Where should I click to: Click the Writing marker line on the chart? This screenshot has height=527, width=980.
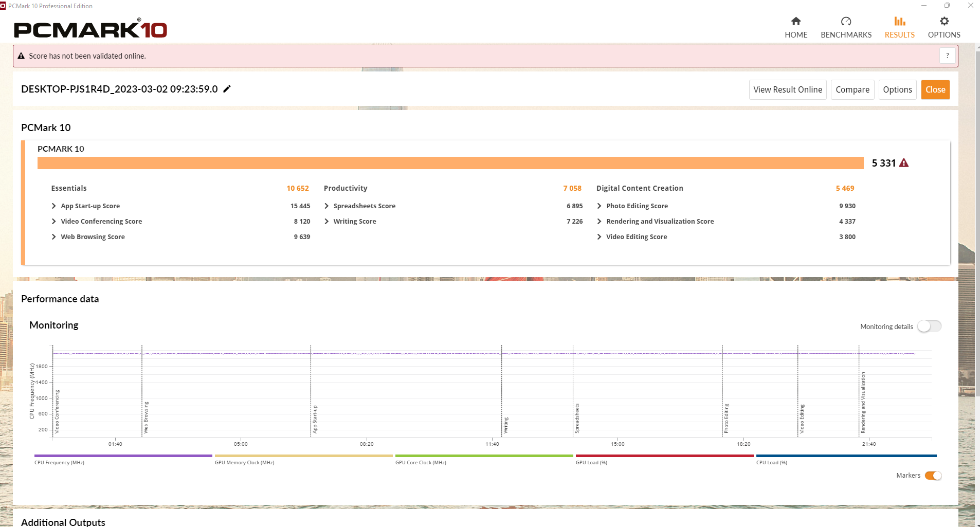[x=502, y=391]
